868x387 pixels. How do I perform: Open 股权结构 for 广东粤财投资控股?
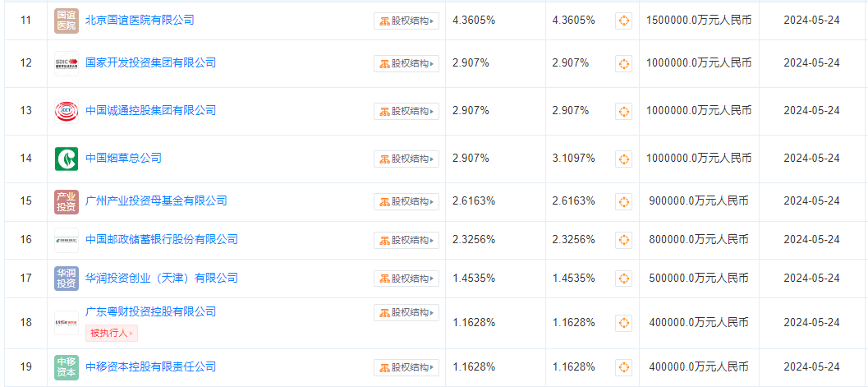[406, 313]
